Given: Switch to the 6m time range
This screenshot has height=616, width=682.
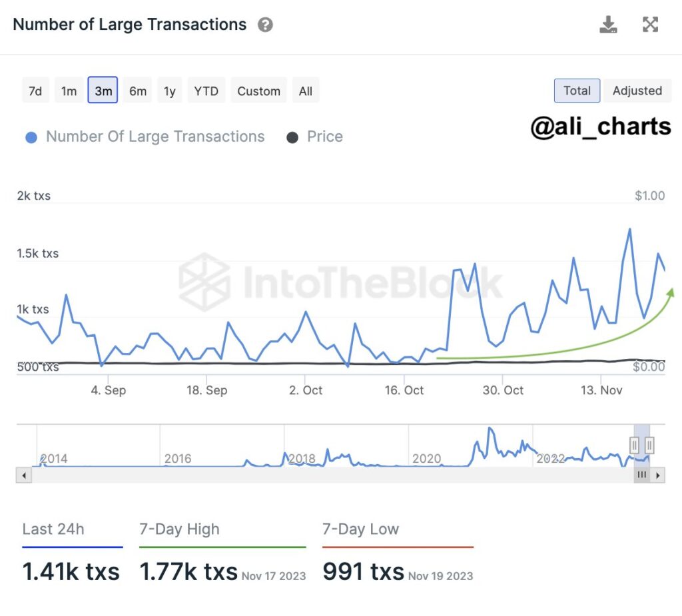Looking at the screenshot, I should click(x=138, y=91).
